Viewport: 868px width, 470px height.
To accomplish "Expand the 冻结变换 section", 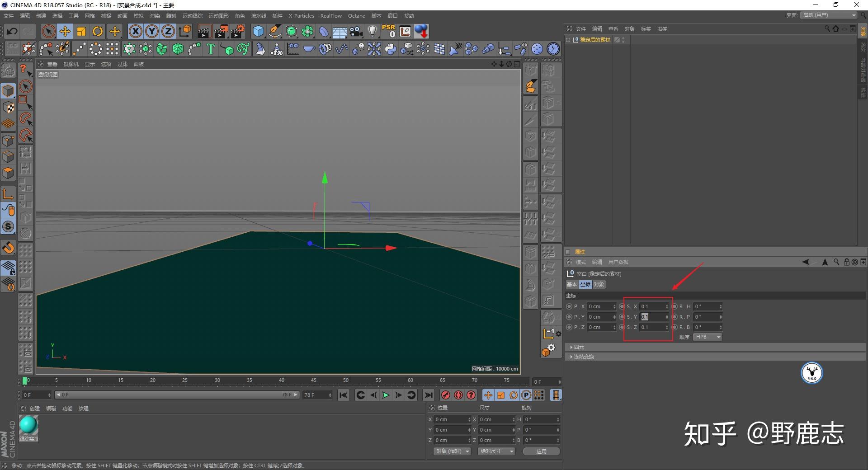I will 584,357.
